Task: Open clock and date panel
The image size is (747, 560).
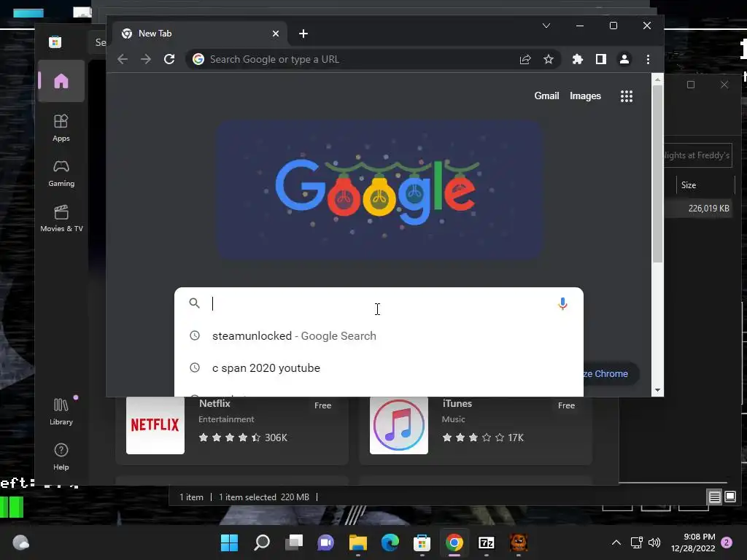Action: [693, 542]
